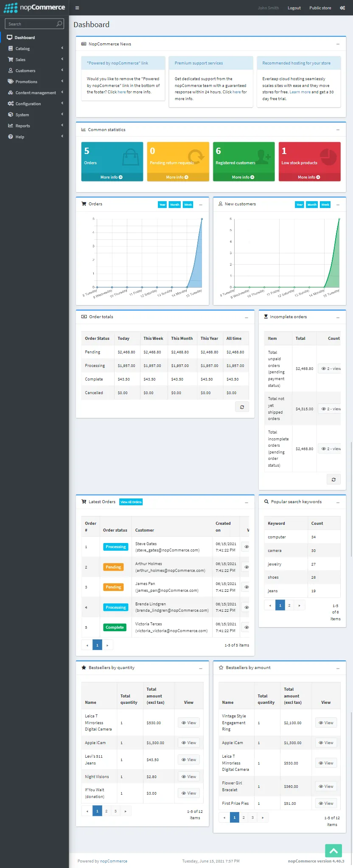Viewport: 353px width, 868px height.
Task: Collapse the New customers chart panel
Action: 338,204
